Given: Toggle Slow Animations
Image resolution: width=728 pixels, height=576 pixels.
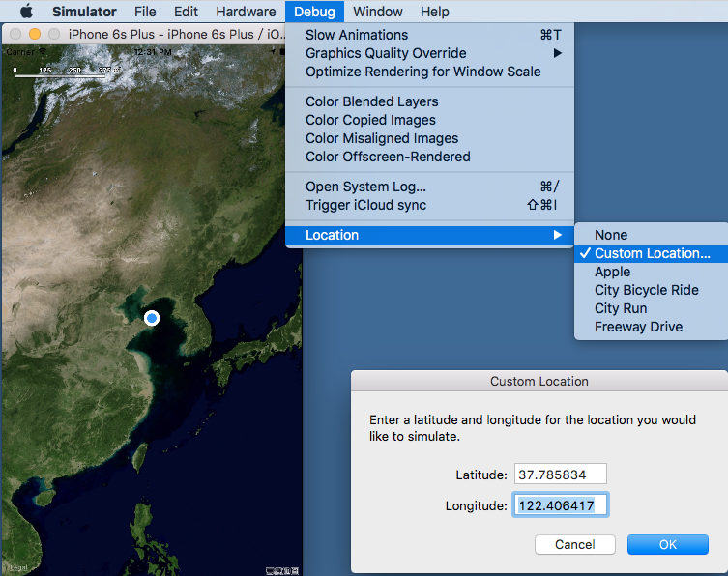Looking at the screenshot, I should (357, 35).
